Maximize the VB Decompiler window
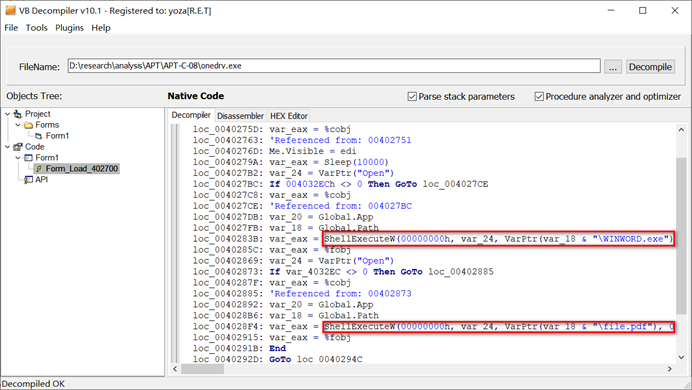The height and width of the screenshot is (390, 692). click(x=643, y=10)
